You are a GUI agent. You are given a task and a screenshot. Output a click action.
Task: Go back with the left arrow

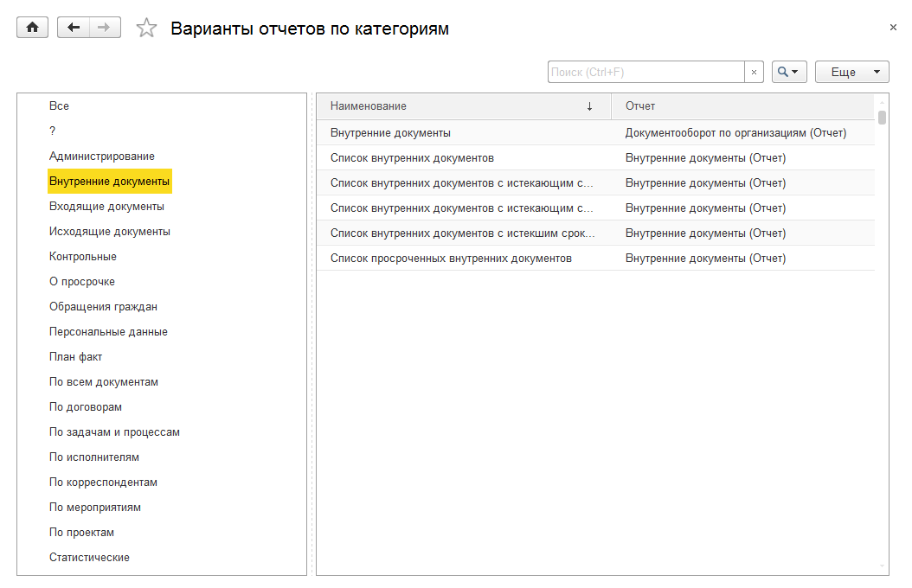(73, 28)
